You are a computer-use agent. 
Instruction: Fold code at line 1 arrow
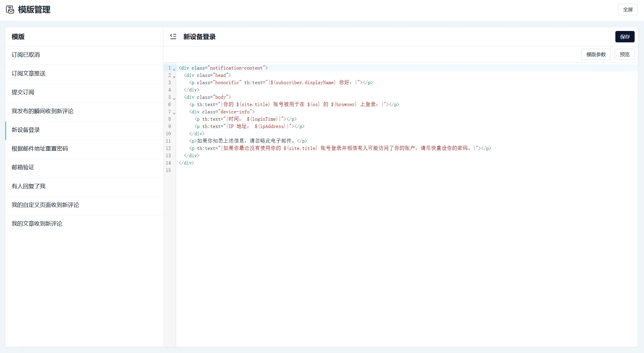[174, 70]
